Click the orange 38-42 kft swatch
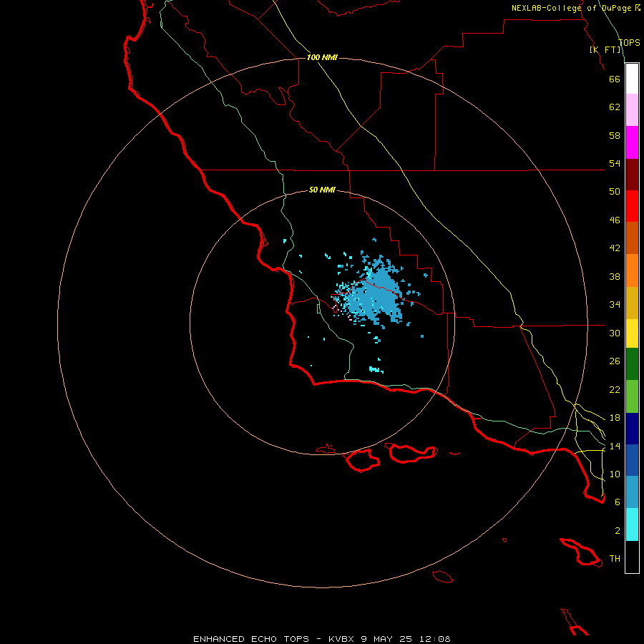Viewport: 644px width, 644px height. (x=632, y=270)
